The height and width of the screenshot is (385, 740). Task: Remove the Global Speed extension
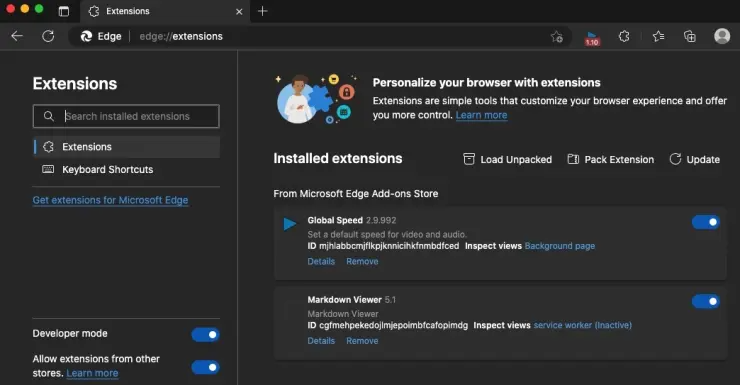click(362, 261)
